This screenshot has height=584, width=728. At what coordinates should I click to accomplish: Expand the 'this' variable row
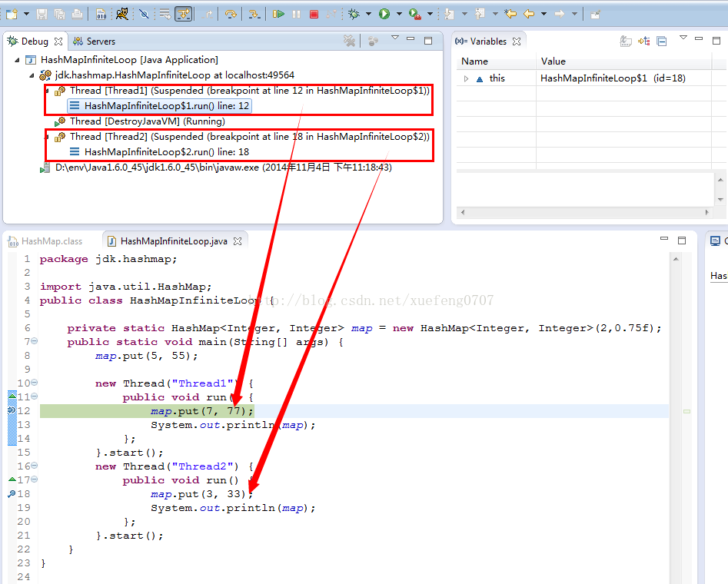point(466,78)
